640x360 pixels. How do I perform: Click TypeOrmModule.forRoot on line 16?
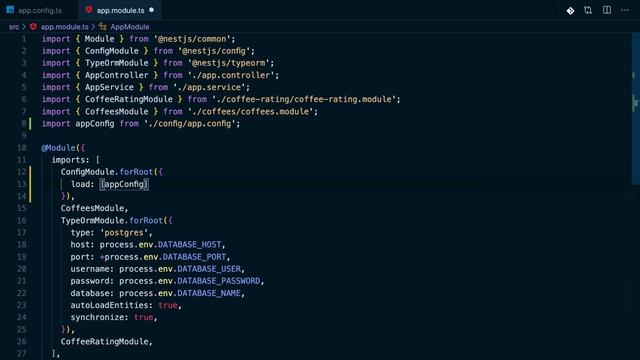point(111,220)
